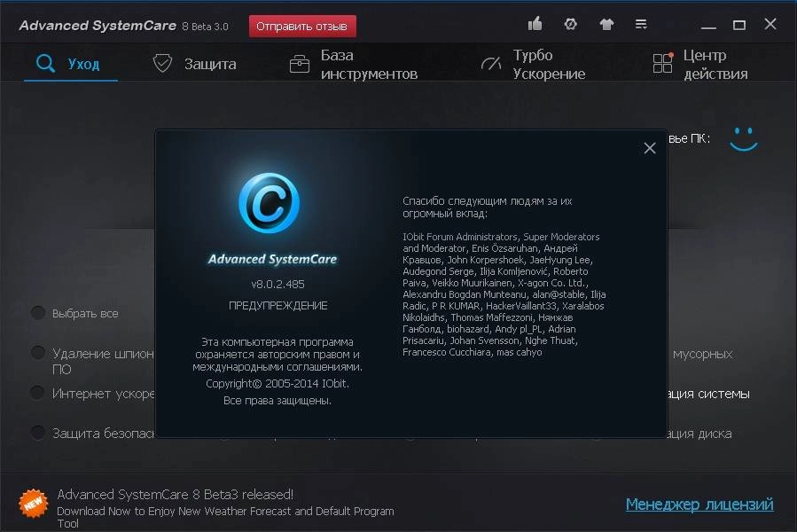Click the 'ПРЕДУПРЕЖДЕНИЕ' heading

pyautogui.click(x=278, y=306)
